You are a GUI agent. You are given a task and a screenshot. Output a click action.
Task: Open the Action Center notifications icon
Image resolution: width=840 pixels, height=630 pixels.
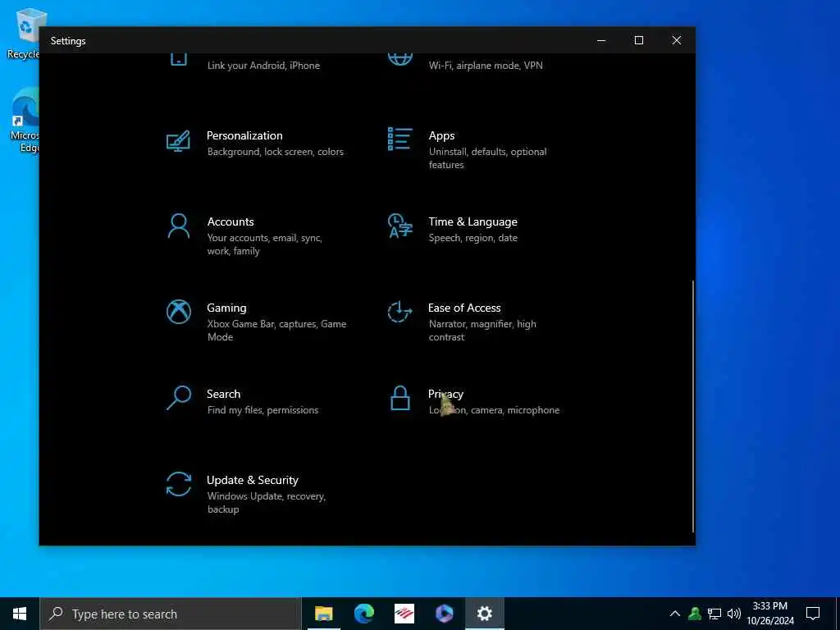[813, 614]
